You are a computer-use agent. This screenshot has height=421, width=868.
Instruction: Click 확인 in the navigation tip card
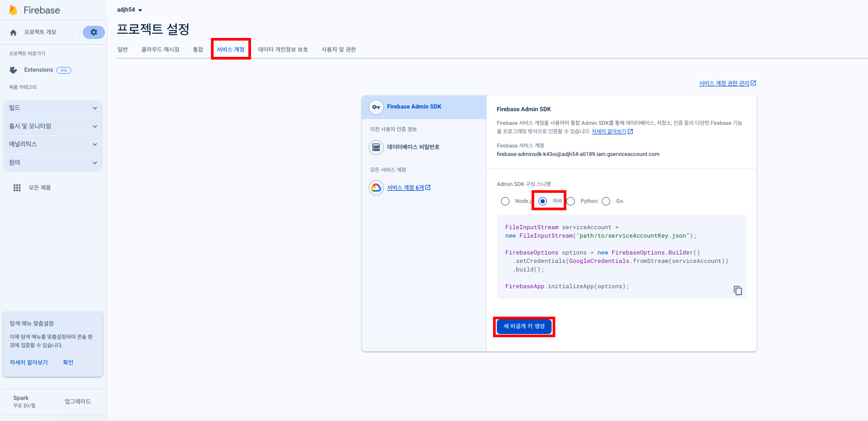pyautogui.click(x=68, y=363)
